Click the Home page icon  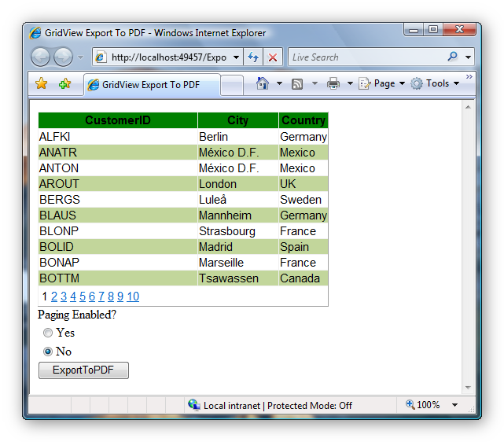(x=263, y=83)
